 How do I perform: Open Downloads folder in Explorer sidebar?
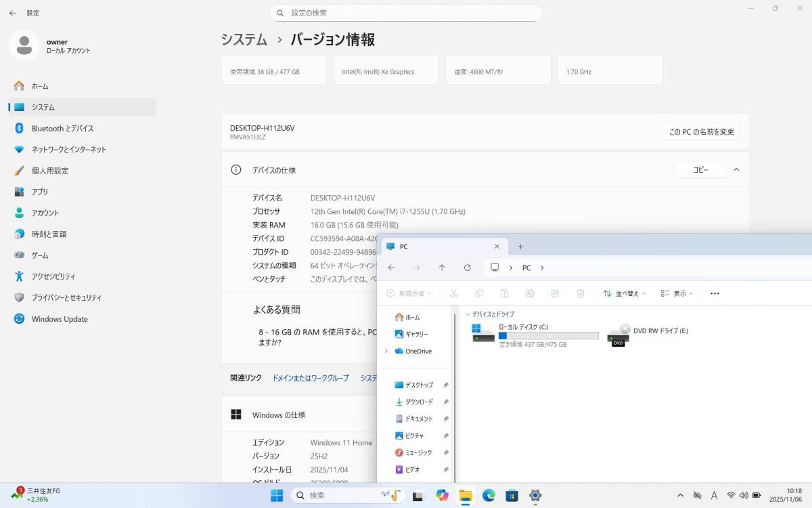coord(419,402)
